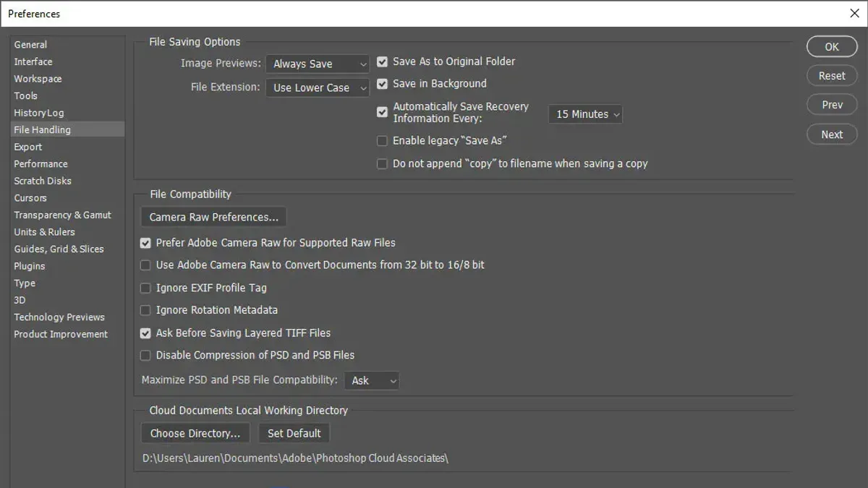The width and height of the screenshot is (868, 488).
Task: Open the File Extension dropdown
Action: click(x=318, y=87)
